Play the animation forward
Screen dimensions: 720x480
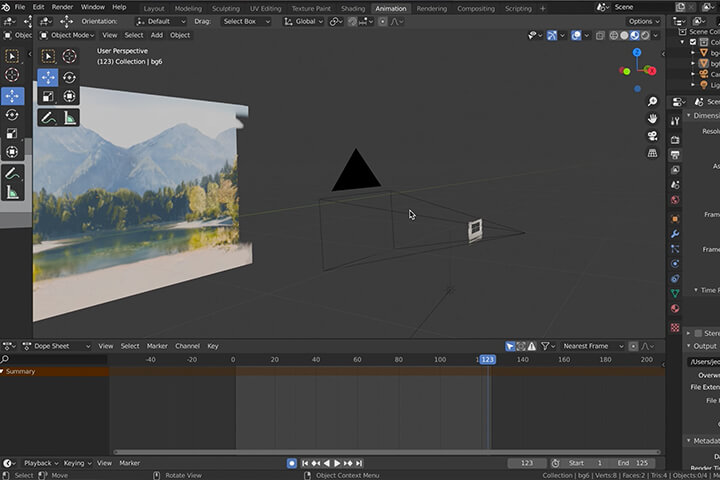[337, 463]
